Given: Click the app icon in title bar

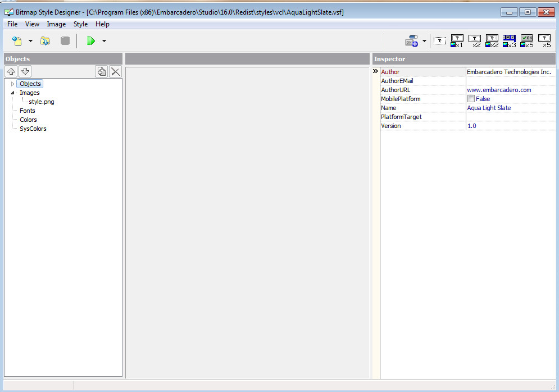Looking at the screenshot, I should coord(9,12).
